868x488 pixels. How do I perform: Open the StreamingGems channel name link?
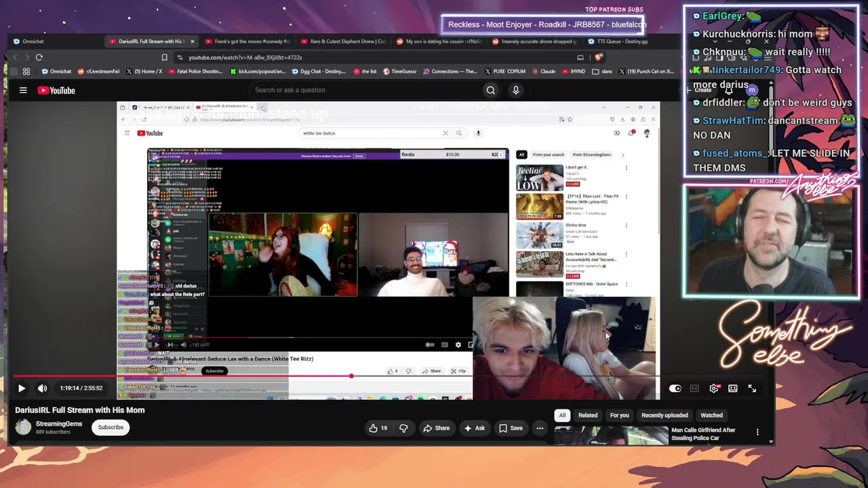click(59, 424)
